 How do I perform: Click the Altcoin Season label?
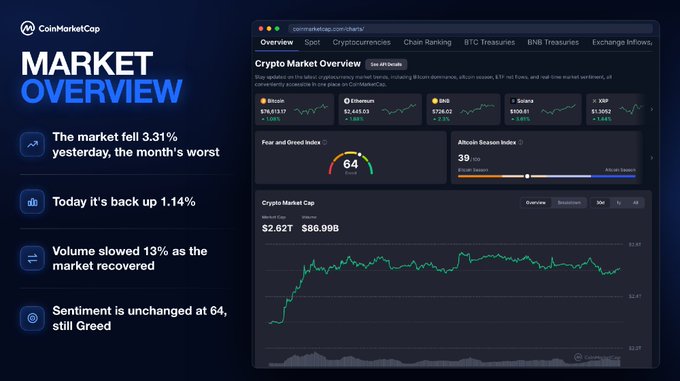click(620, 170)
